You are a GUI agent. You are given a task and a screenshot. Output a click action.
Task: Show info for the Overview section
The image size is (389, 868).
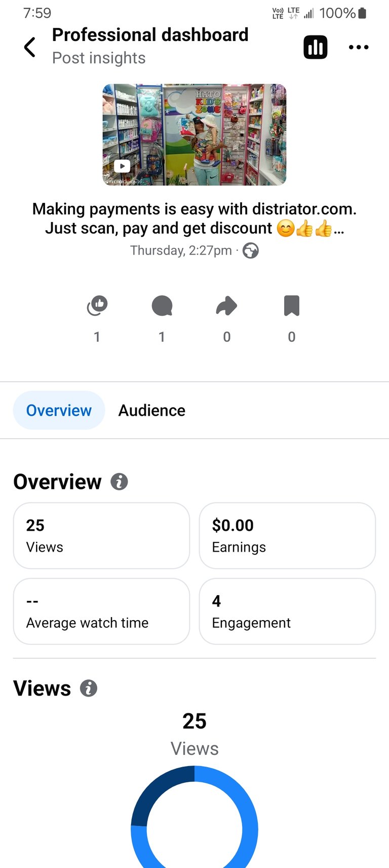[120, 482]
